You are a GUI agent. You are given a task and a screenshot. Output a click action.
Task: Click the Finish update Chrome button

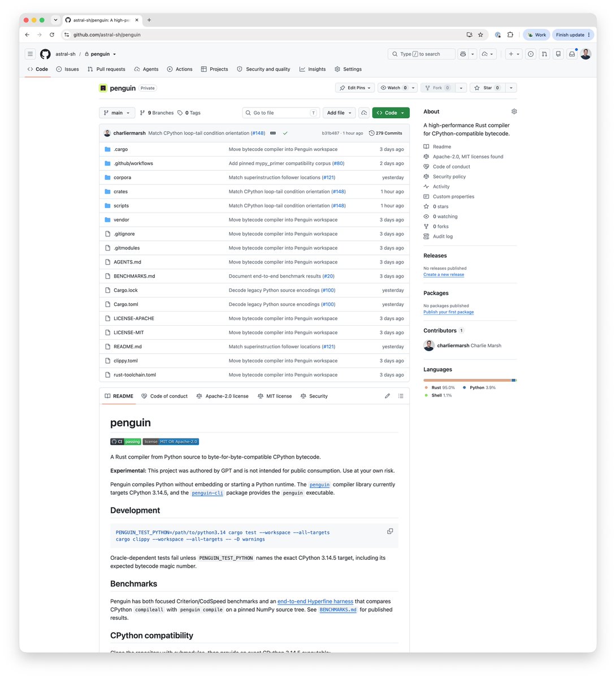tap(573, 35)
